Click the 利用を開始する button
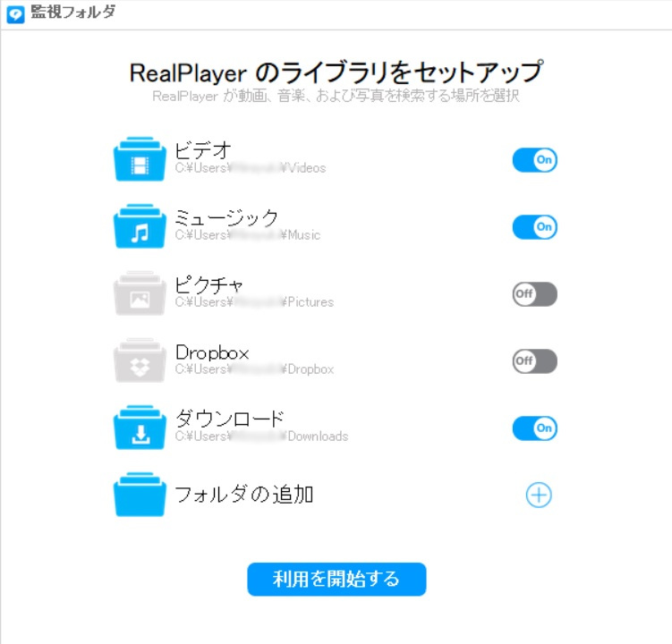 336,579
